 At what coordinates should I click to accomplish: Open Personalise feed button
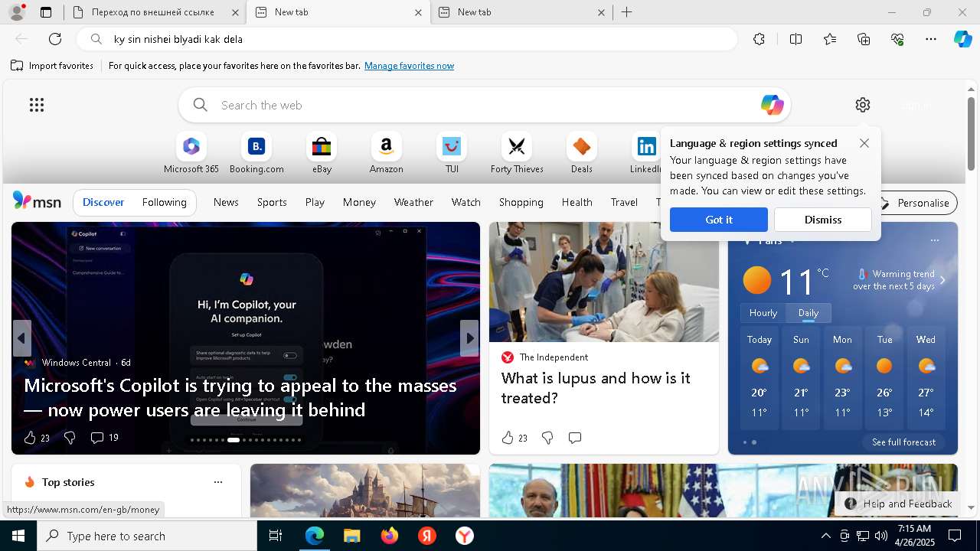(x=915, y=203)
